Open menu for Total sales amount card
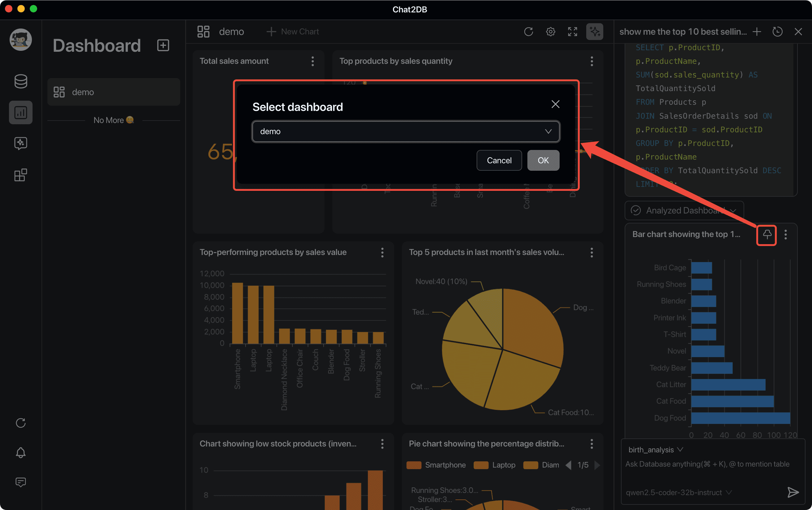 point(312,61)
